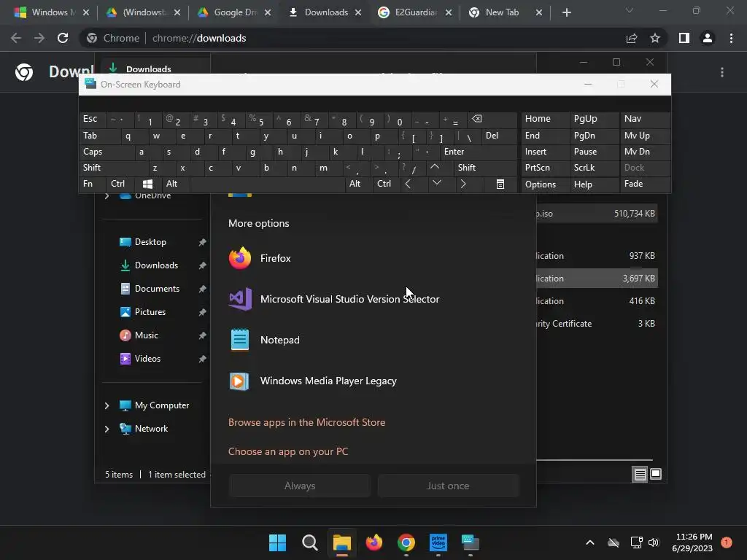The image size is (747, 560).
Task: Open taskbar Search
Action: tap(309, 542)
